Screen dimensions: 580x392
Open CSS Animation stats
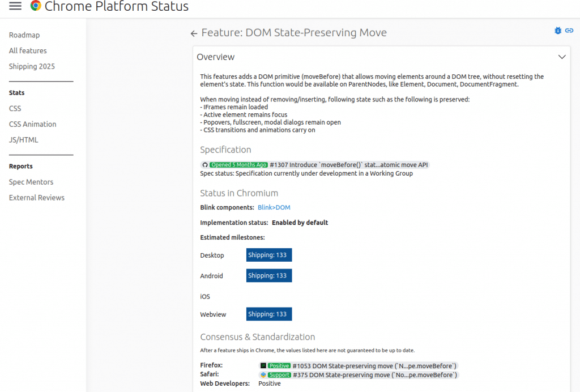pyautogui.click(x=32, y=124)
